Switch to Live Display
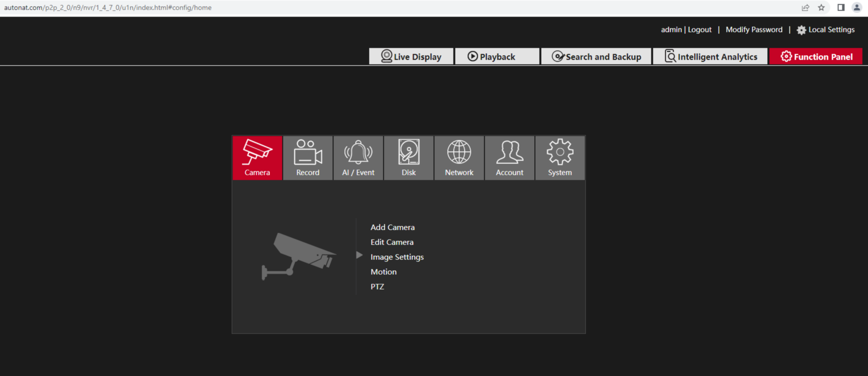This screenshot has height=376, width=868. click(411, 56)
